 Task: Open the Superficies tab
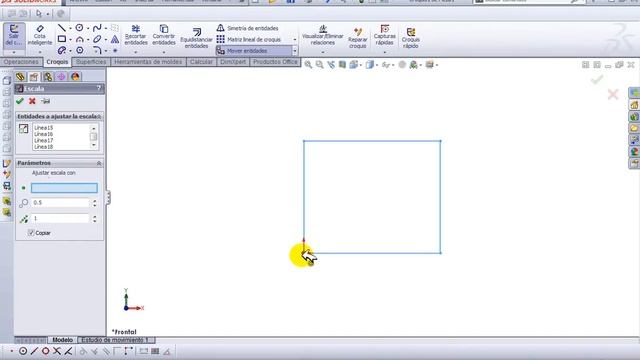click(91, 62)
